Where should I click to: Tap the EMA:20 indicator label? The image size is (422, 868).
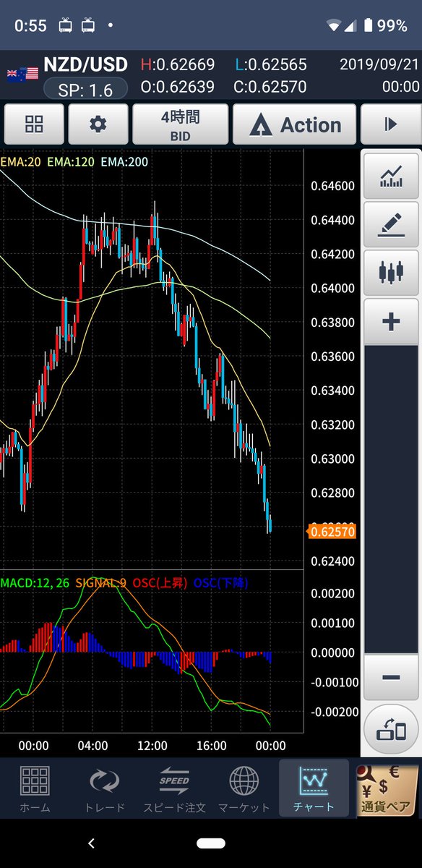(x=21, y=162)
